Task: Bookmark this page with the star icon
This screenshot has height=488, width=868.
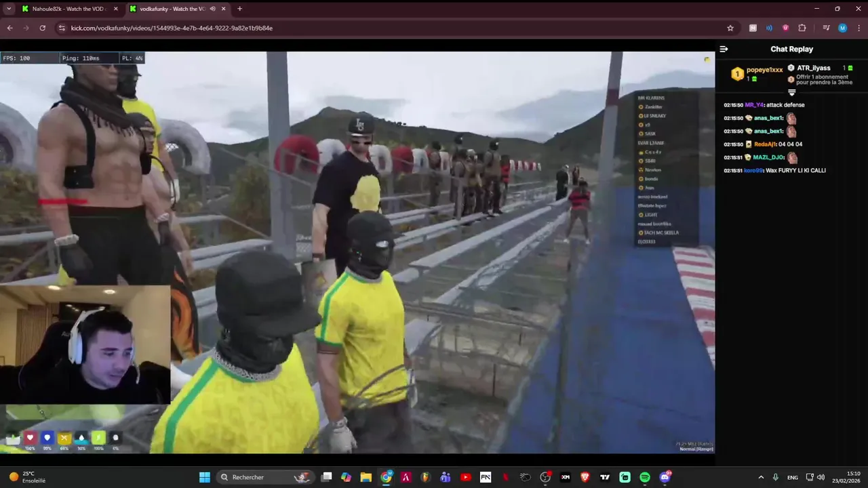Action: 730,28
